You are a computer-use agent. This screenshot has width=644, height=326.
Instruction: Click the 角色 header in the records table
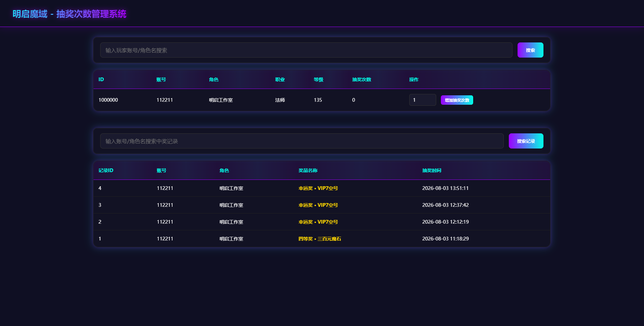(x=224, y=170)
